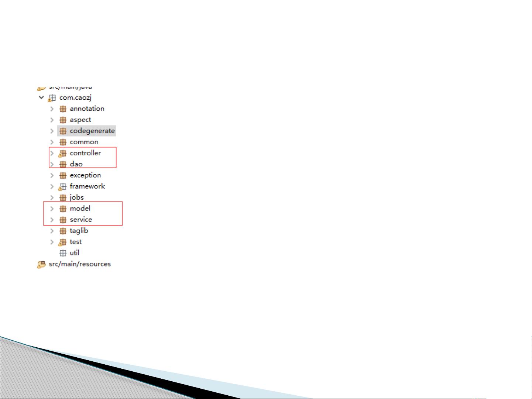Image resolution: width=532 pixels, height=399 pixels.
Task: Click the annotation package icon
Action: [x=63, y=109]
